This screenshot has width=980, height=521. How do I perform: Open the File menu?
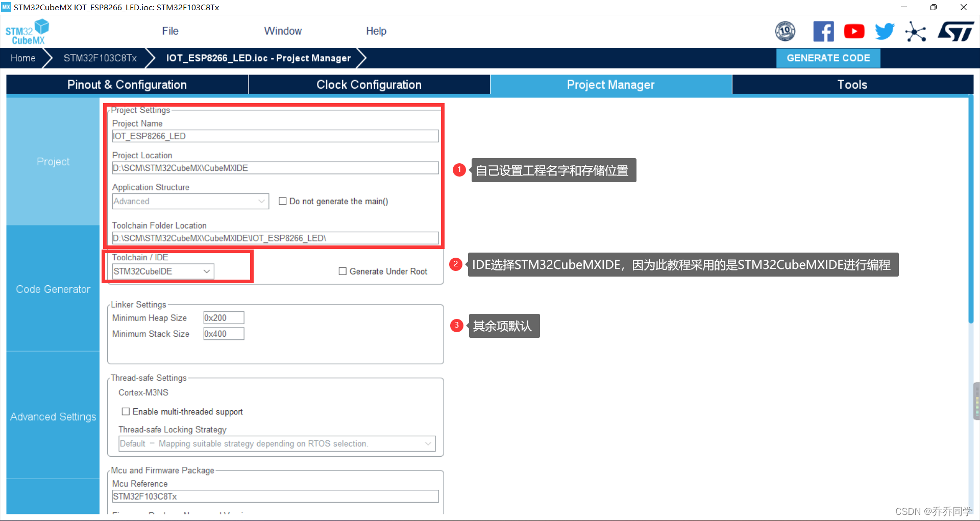click(170, 31)
